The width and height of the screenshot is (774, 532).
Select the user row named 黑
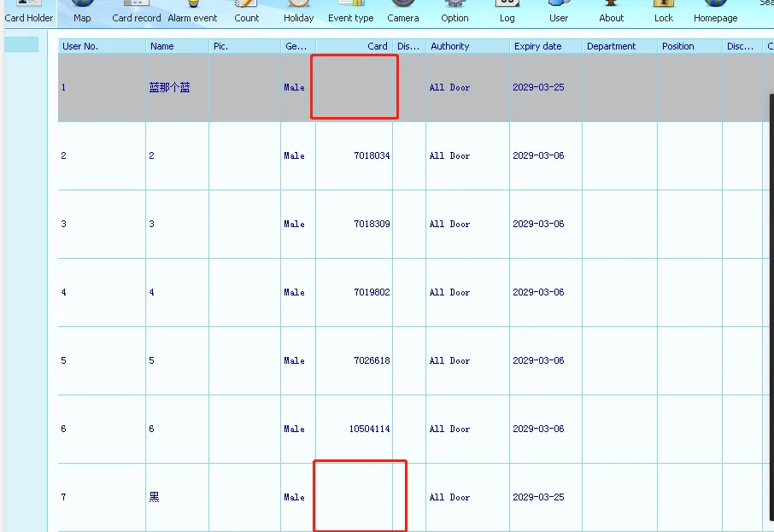tap(155, 497)
